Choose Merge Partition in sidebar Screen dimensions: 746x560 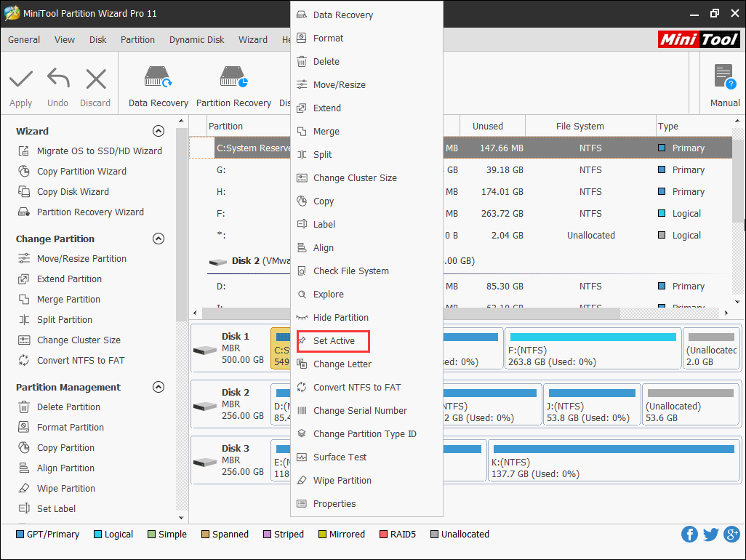click(x=60, y=300)
